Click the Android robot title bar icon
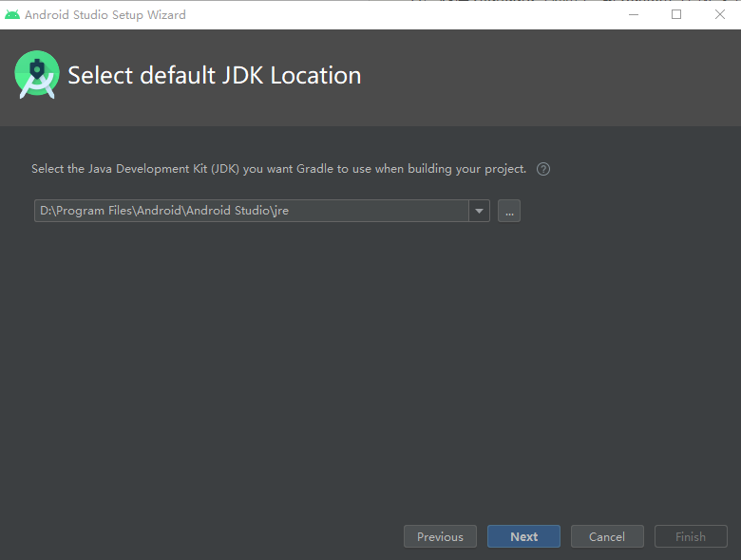 click(12, 14)
